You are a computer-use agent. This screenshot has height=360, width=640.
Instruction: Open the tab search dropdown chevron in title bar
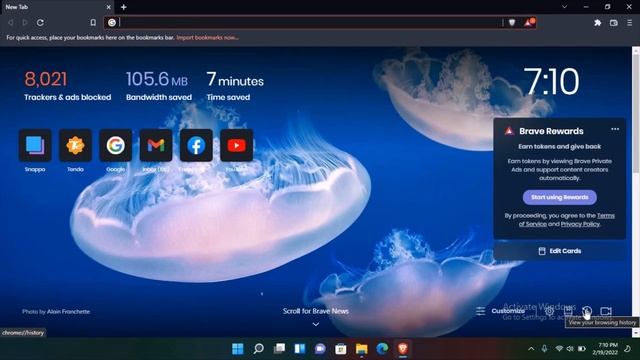pyautogui.click(x=564, y=7)
